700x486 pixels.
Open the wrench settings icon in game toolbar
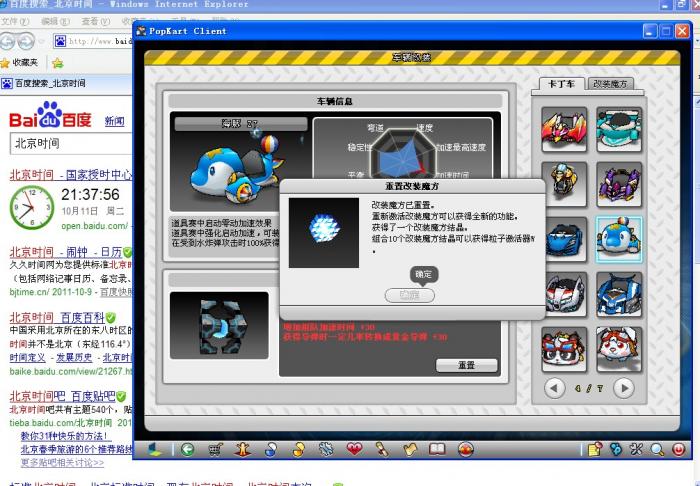(x=637, y=449)
